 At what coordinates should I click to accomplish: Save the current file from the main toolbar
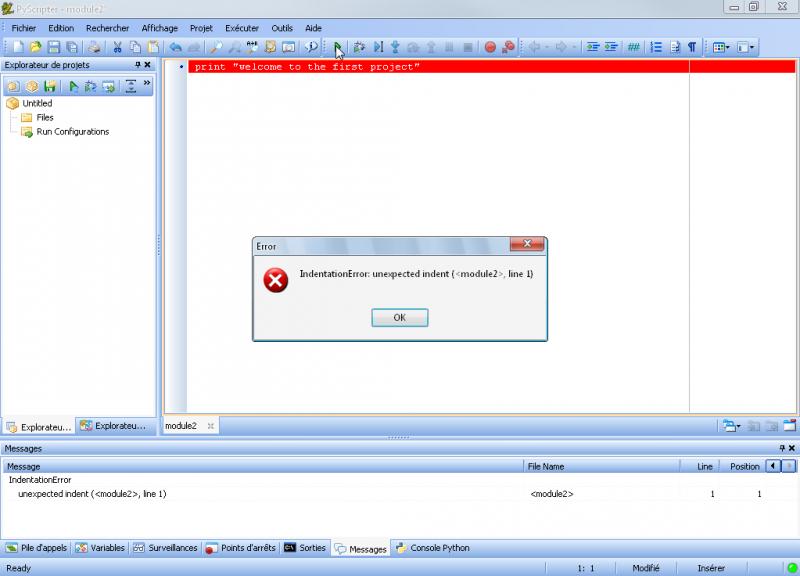(x=54, y=47)
